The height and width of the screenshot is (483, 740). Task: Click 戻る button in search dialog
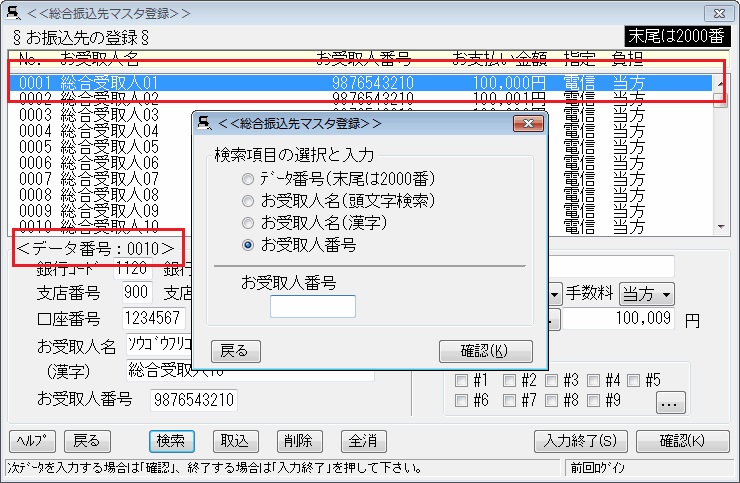(235, 351)
